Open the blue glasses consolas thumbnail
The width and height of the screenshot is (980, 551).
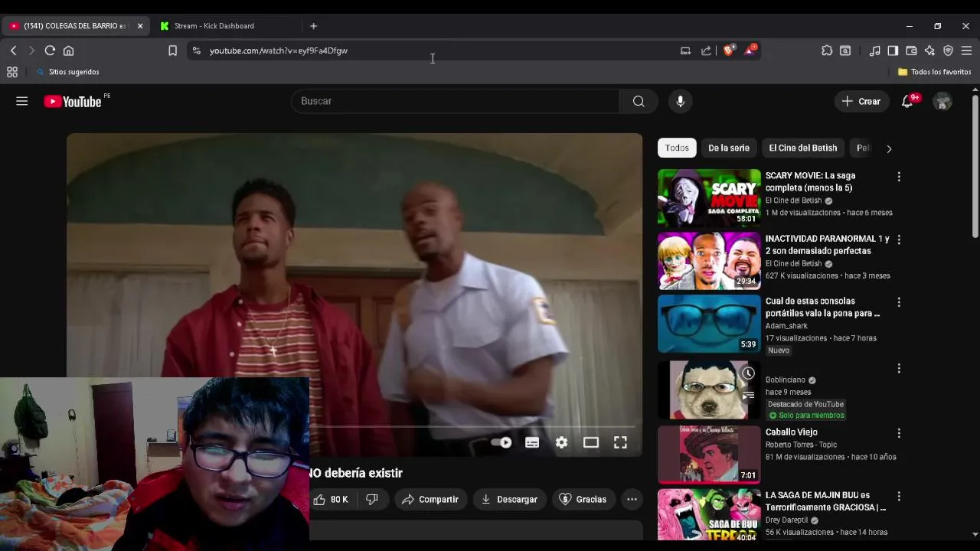pos(709,323)
